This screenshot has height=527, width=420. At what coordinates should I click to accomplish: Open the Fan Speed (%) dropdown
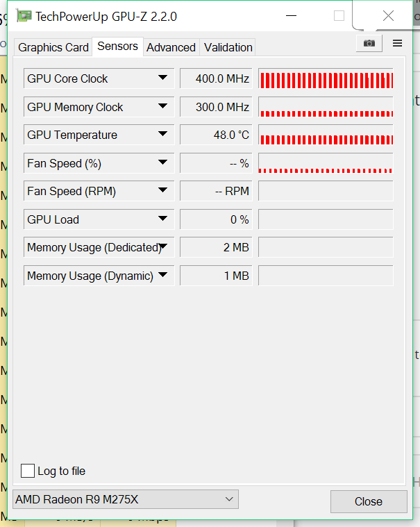coord(162,162)
